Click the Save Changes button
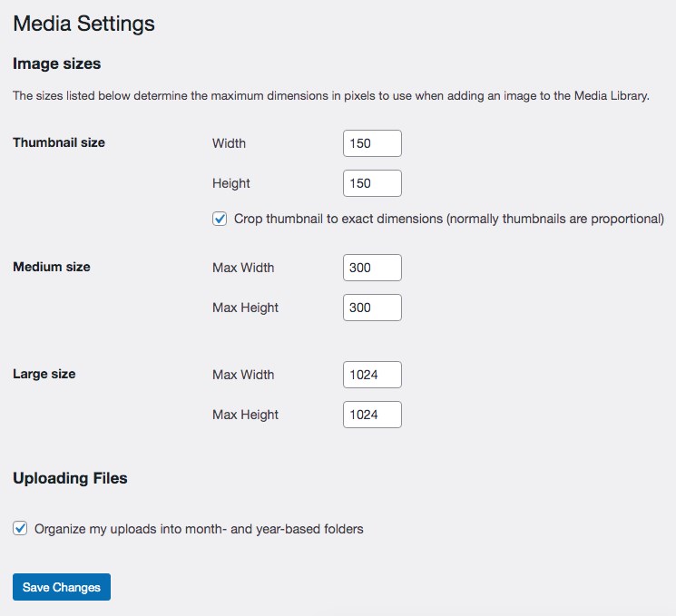Screen dimensions: 676x616 (62, 587)
